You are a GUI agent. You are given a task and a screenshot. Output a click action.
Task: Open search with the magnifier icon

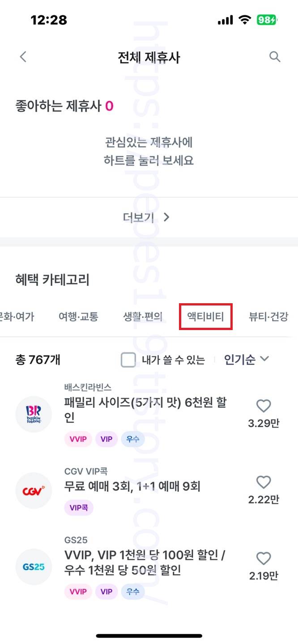[275, 57]
